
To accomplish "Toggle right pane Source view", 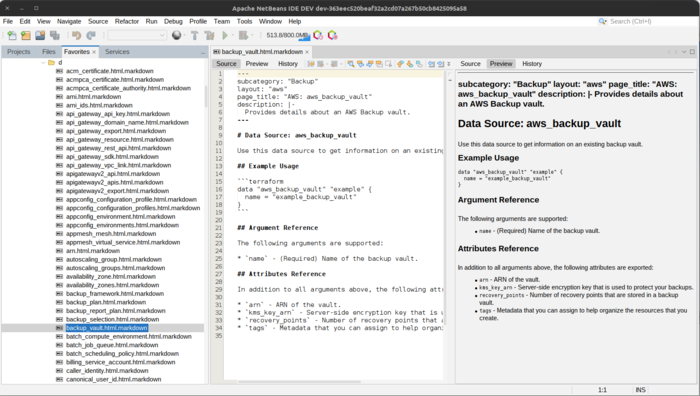I will click(x=470, y=64).
